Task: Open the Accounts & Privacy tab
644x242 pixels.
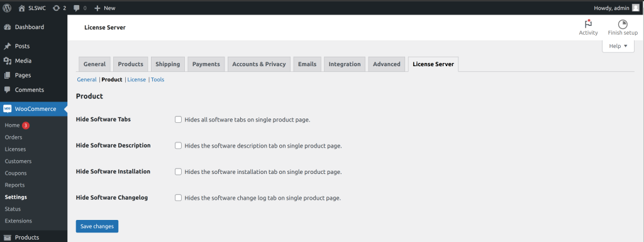Action: tap(259, 64)
